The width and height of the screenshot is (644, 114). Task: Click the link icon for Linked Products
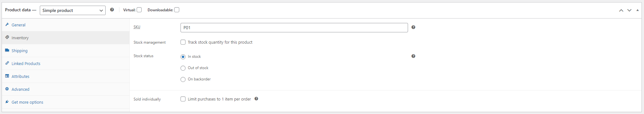(x=7, y=63)
